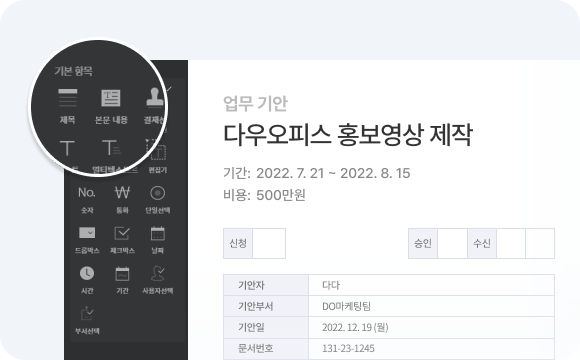Insert the 드롭박스 dropdown item
Viewport: 580px width, 360px height.
tap(87, 240)
